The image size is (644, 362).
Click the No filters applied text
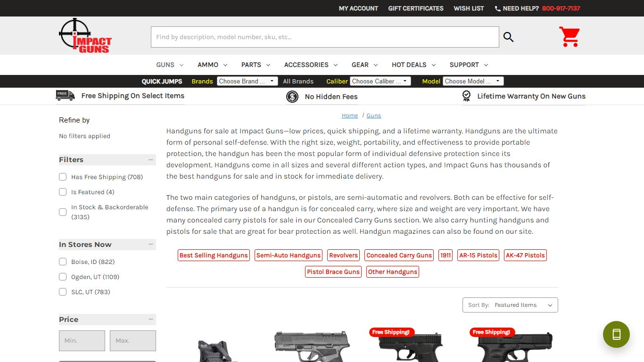click(84, 136)
